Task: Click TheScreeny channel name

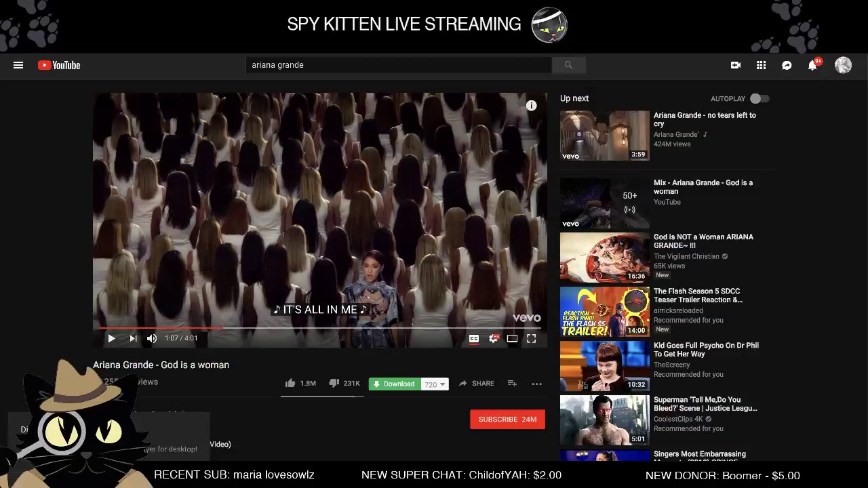Action: coord(671,365)
